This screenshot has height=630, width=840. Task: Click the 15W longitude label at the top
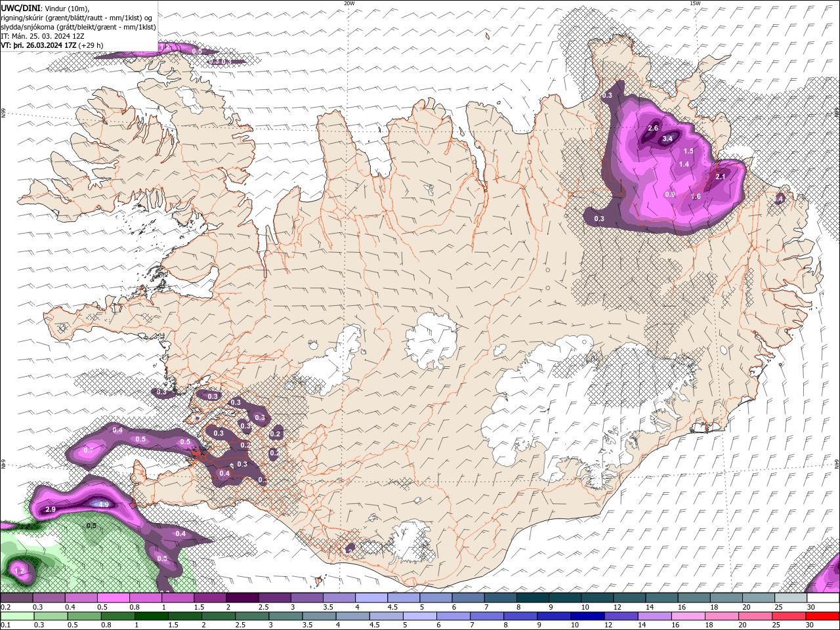click(x=695, y=3)
